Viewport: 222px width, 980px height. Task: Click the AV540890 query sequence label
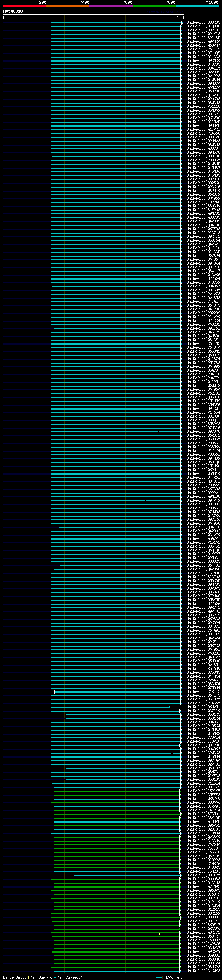click(13, 11)
